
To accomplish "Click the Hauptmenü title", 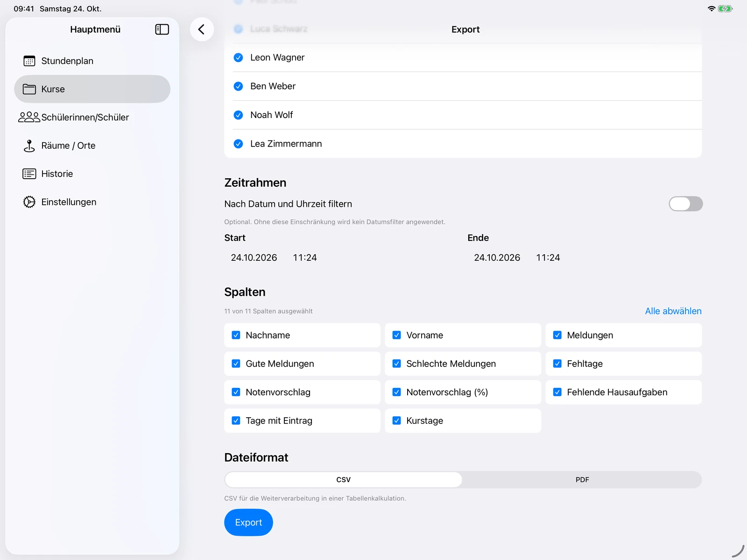I will tap(95, 29).
